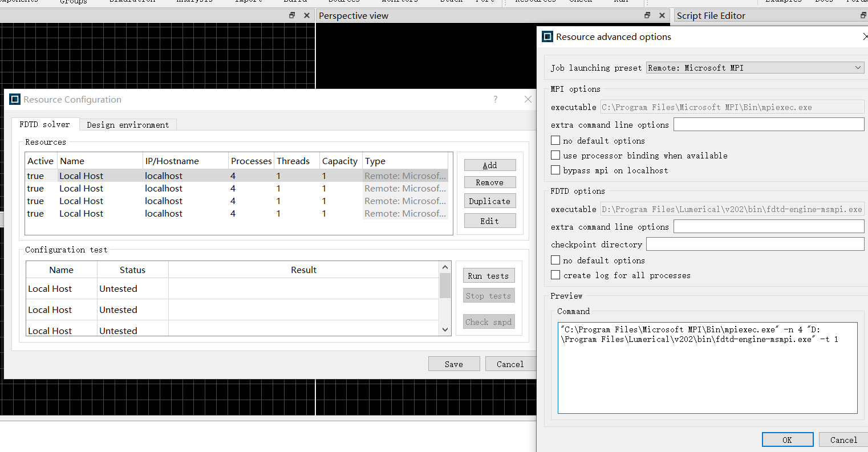Viewport: 868px width, 452px height.
Task: Undock the Perspective view panel
Action: (647, 15)
